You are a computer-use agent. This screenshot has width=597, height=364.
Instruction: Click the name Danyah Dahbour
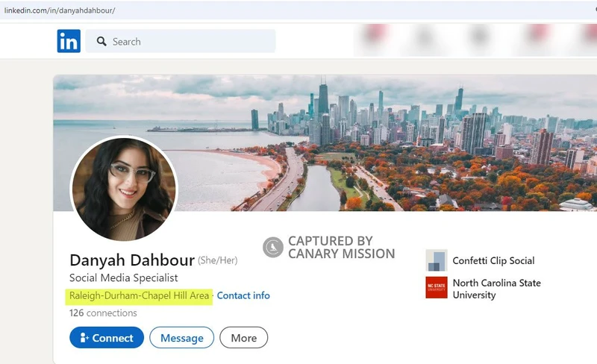132,260
